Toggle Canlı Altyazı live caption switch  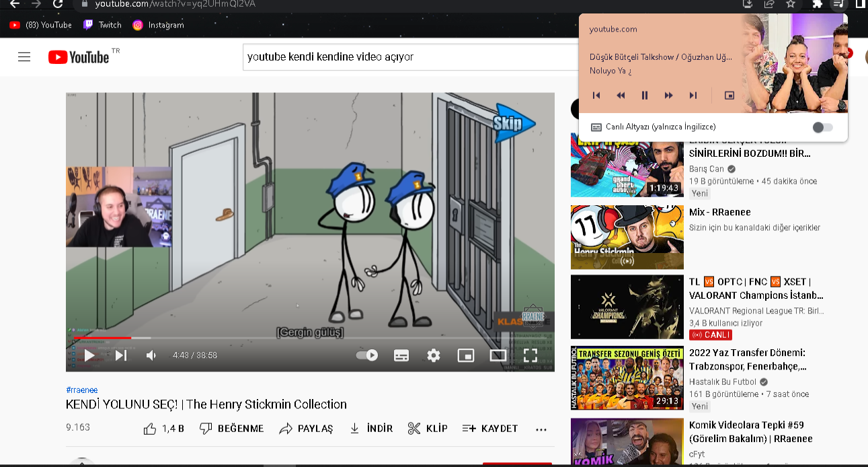(822, 127)
